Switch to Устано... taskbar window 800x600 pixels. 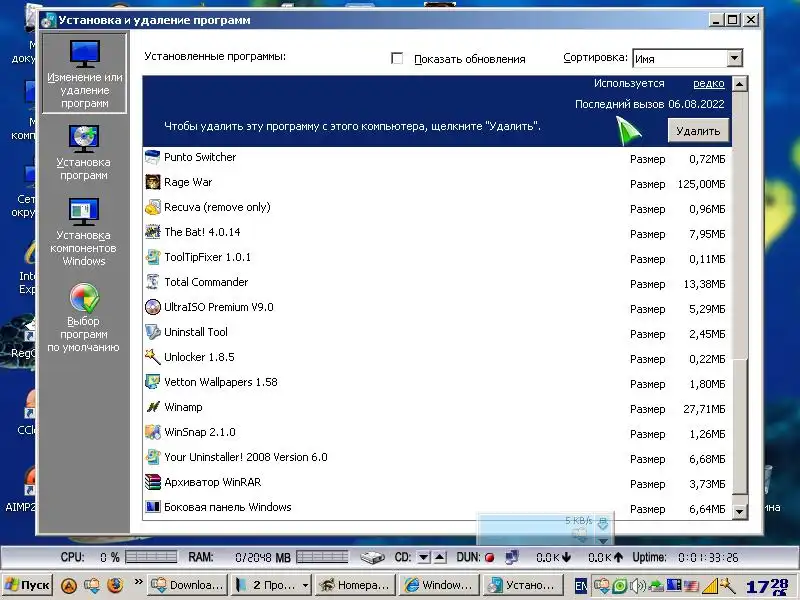[x=522, y=585]
